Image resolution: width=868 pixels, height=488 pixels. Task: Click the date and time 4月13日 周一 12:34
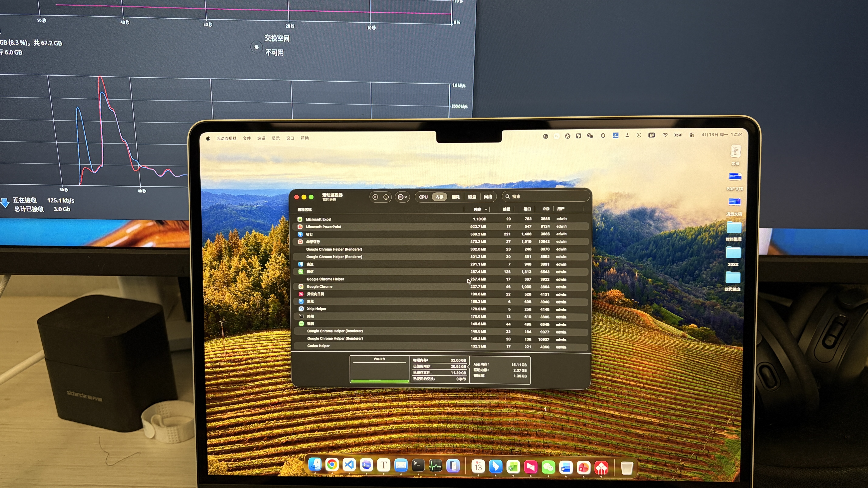click(722, 134)
